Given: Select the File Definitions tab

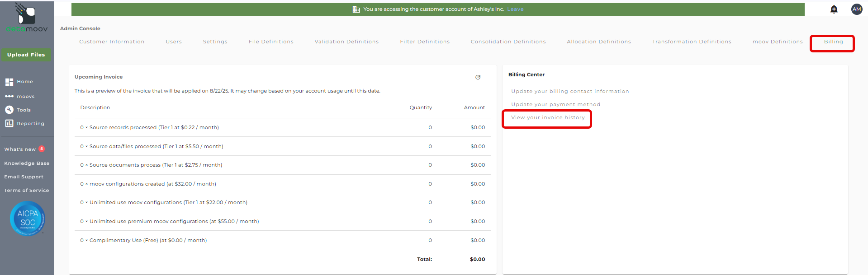Looking at the screenshot, I should [271, 42].
